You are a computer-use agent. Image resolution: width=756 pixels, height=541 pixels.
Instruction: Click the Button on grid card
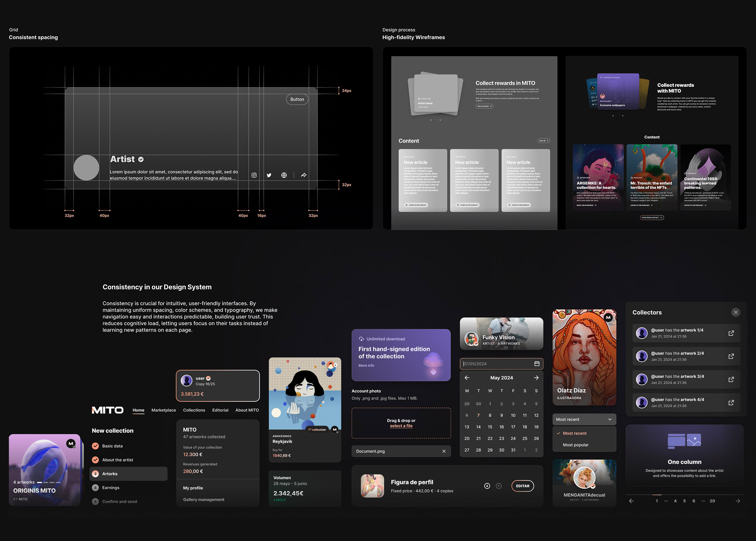297,99
